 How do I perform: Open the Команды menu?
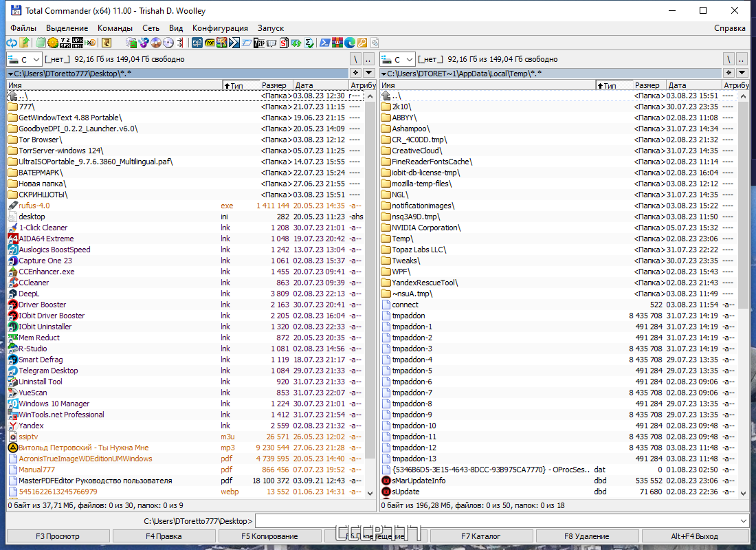115,28
